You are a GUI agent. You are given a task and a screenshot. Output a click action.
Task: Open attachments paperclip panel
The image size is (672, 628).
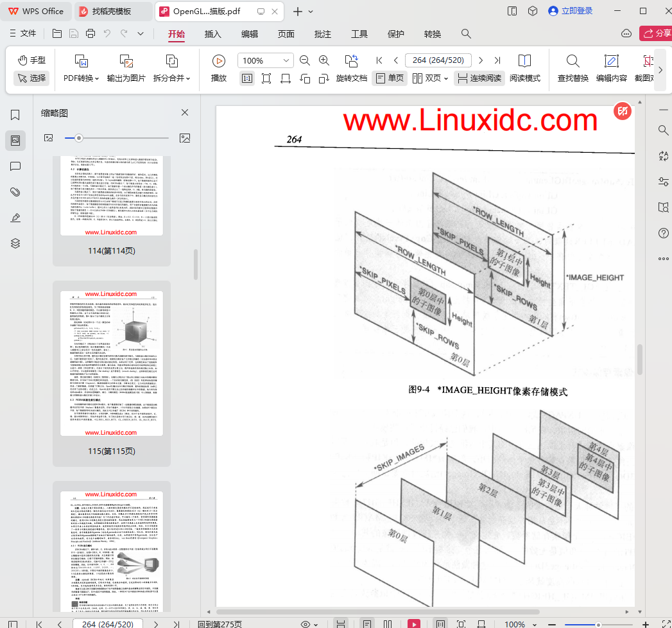click(x=15, y=192)
